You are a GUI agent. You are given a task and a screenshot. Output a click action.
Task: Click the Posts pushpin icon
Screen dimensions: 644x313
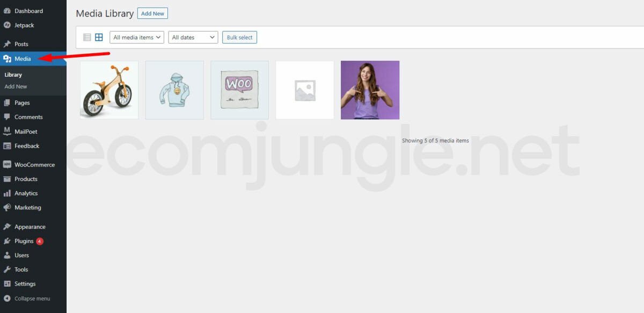point(7,44)
